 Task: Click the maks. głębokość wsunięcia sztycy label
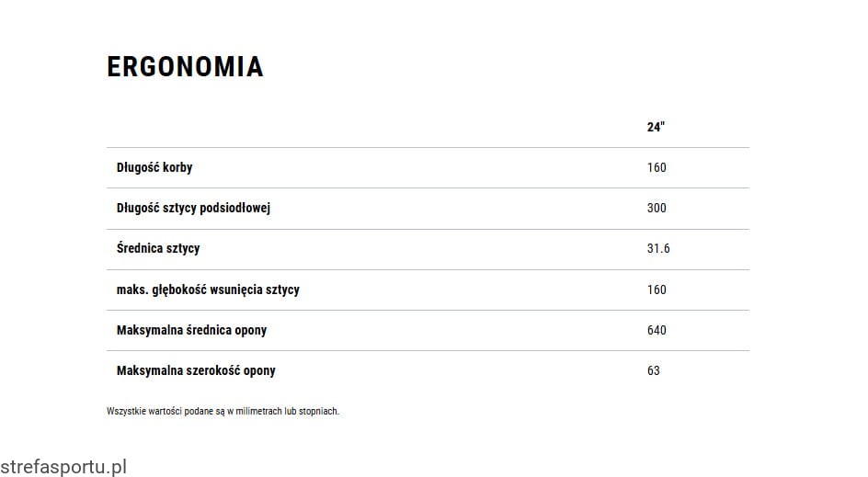(x=208, y=290)
